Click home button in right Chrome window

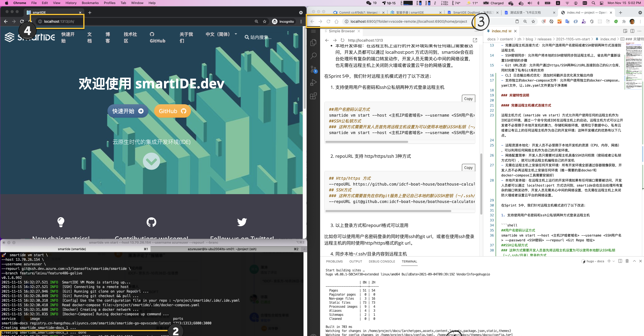tap(337, 21)
